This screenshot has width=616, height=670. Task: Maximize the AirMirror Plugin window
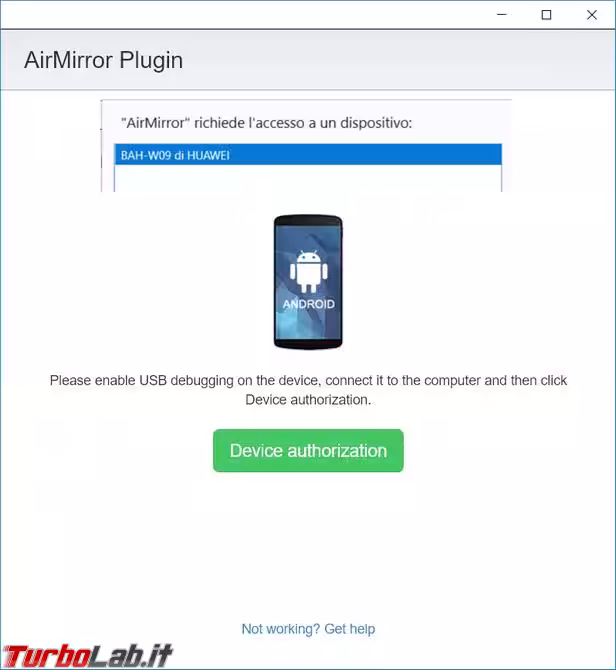546,15
